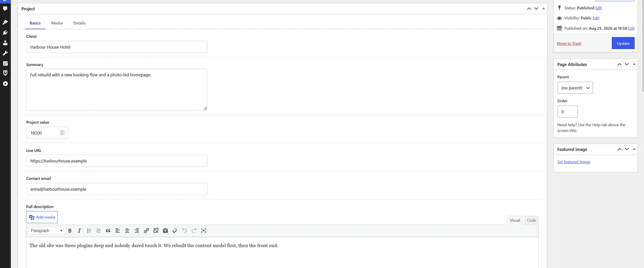
Task: Undo the last edit in editor
Action: click(184, 231)
